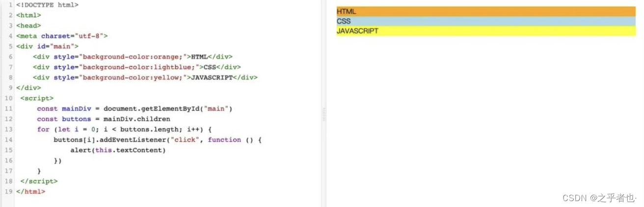The image size is (644, 207).
Task: Click line number 13 in the gutter
Action: click(x=8, y=129)
